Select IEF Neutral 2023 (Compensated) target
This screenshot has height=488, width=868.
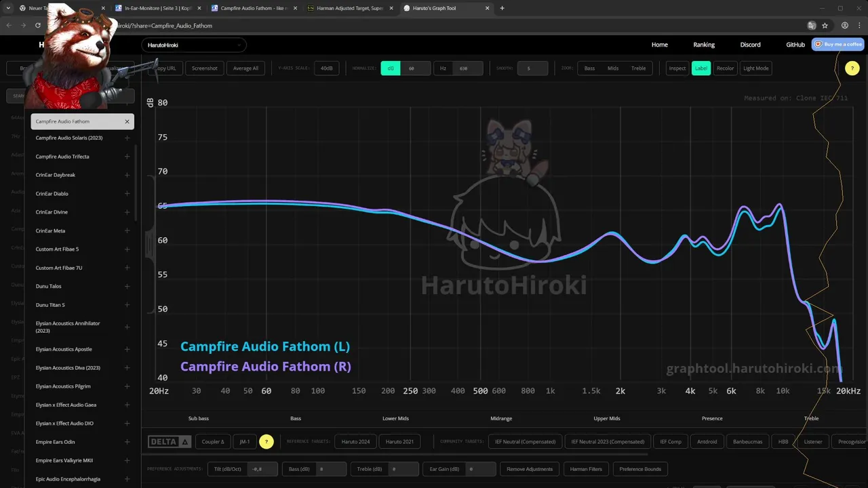(x=608, y=442)
